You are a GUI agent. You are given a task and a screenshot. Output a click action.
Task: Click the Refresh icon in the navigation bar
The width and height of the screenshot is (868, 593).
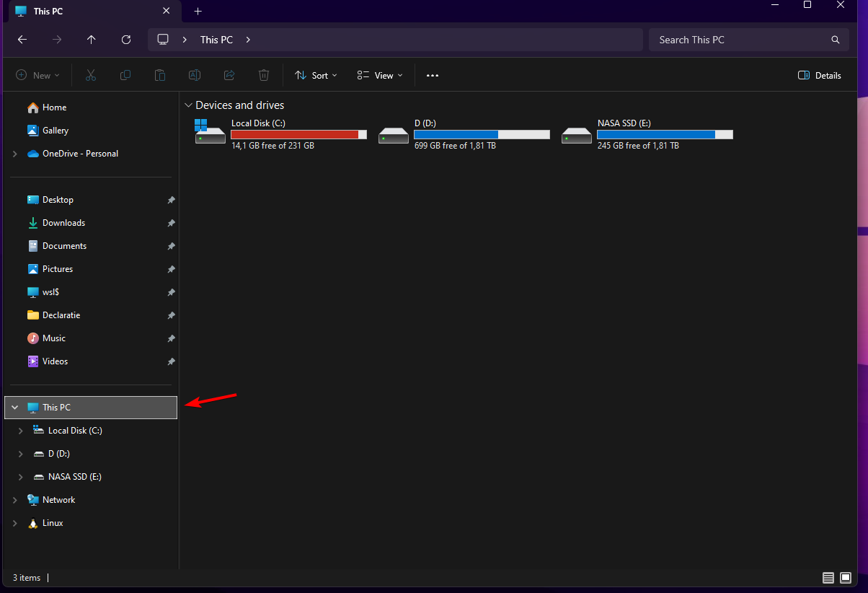coord(126,40)
